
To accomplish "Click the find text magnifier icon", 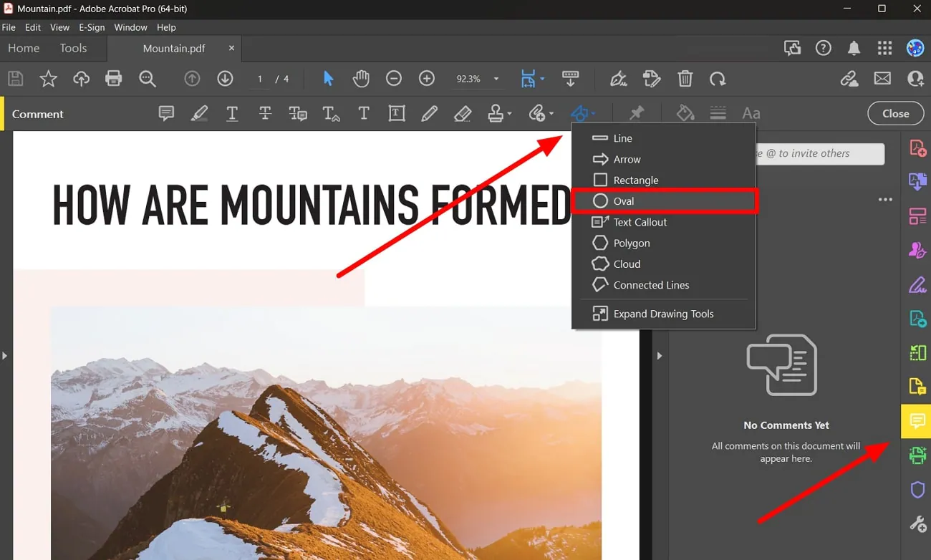I will [148, 79].
